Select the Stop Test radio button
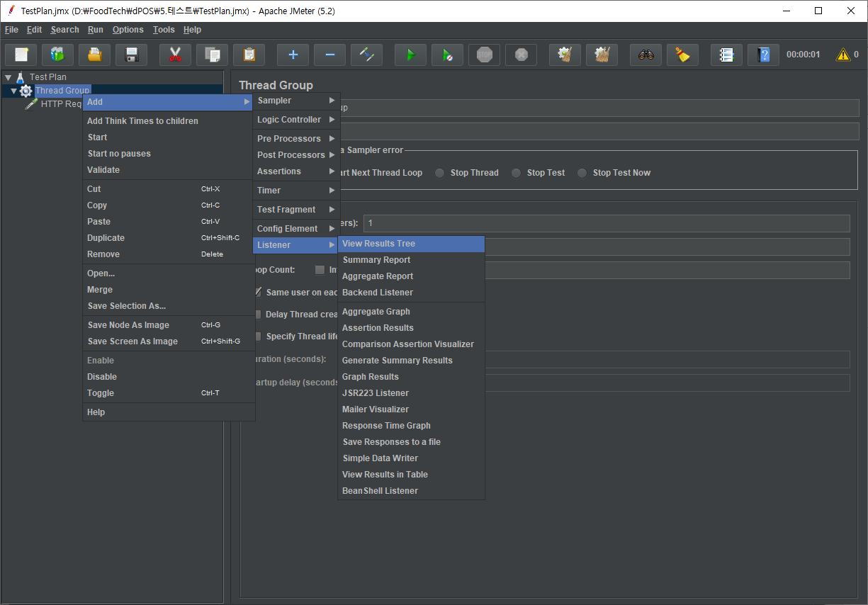 coord(517,173)
